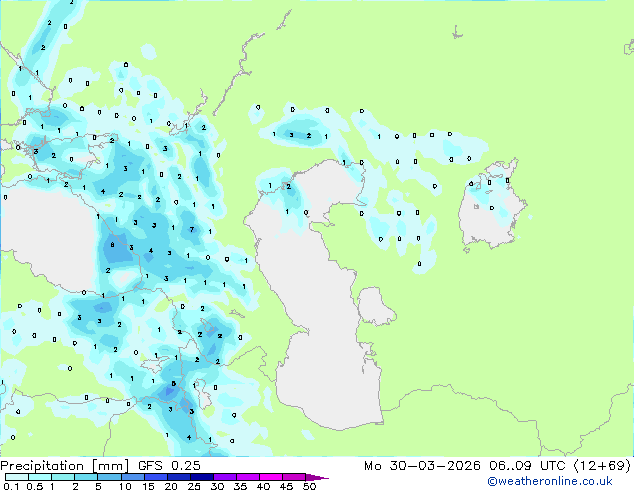This screenshot has width=634, height=490.
Task: Select the 40–45 mm magenta swatch
Action: click(x=271, y=477)
